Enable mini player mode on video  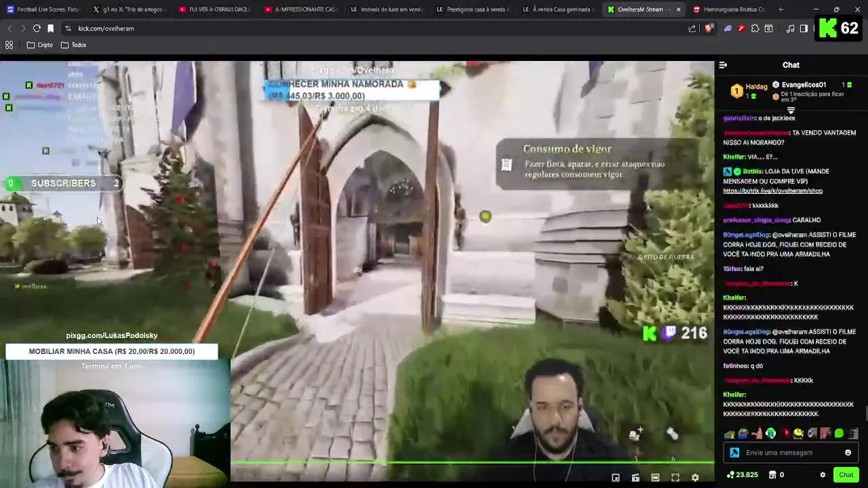coord(616,478)
